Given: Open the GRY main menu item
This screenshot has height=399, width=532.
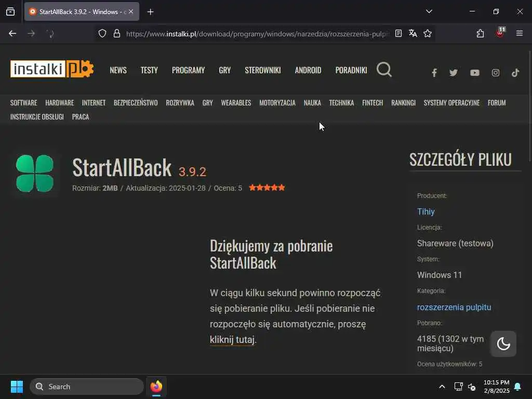Looking at the screenshot, I should pyautogui.click(x=224, y=70).
